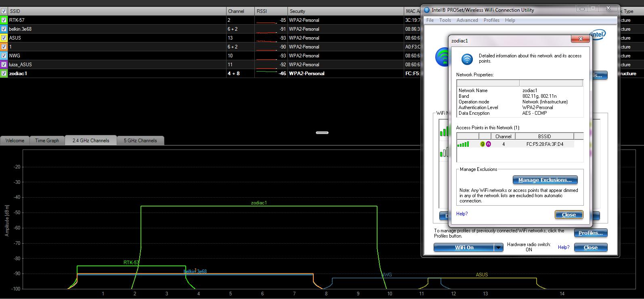644x299 pixels.
Task: Toggle the select-all checkbox in SSID header
Action: pos(4,11)
